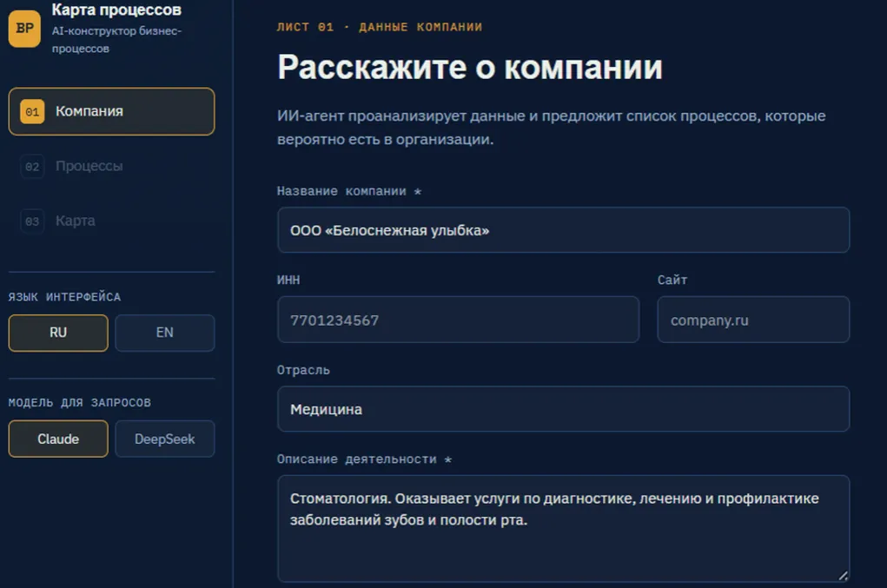Click the AI-конструктор бизнес-процессов subtitle
This screenshot has width=887, height=588.
pos(116,40)
